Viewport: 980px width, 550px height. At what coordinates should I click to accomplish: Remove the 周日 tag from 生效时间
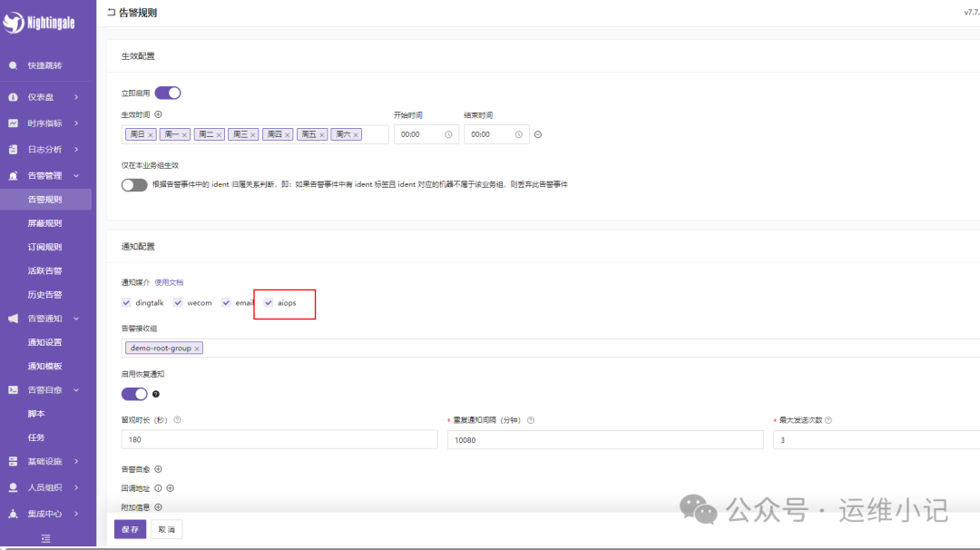150,133
